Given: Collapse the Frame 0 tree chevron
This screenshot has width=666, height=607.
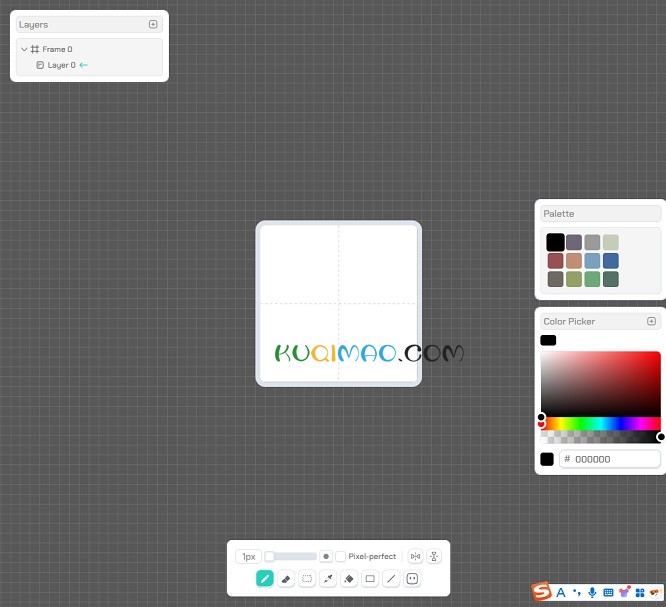Looking at the screenshot, I should coord(24,49).
